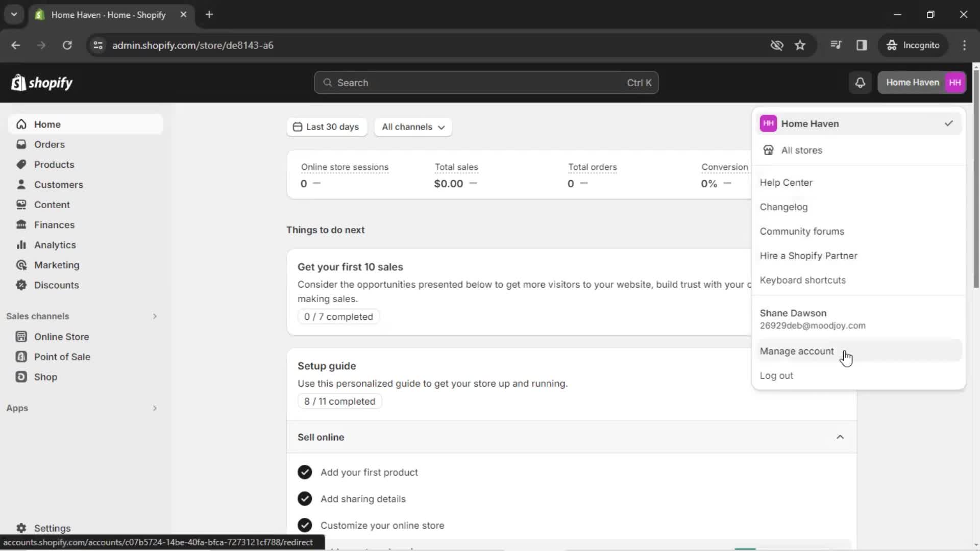Screen dimensions: 980x551
Task: Expand the Sales channels section
Action: (x=154, y=316)
